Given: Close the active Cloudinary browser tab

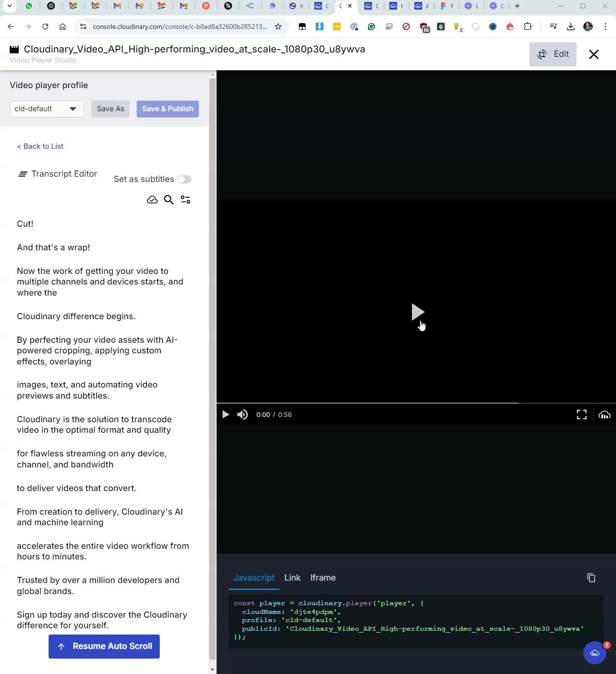Looking at the screenshot, I should 350,6.
